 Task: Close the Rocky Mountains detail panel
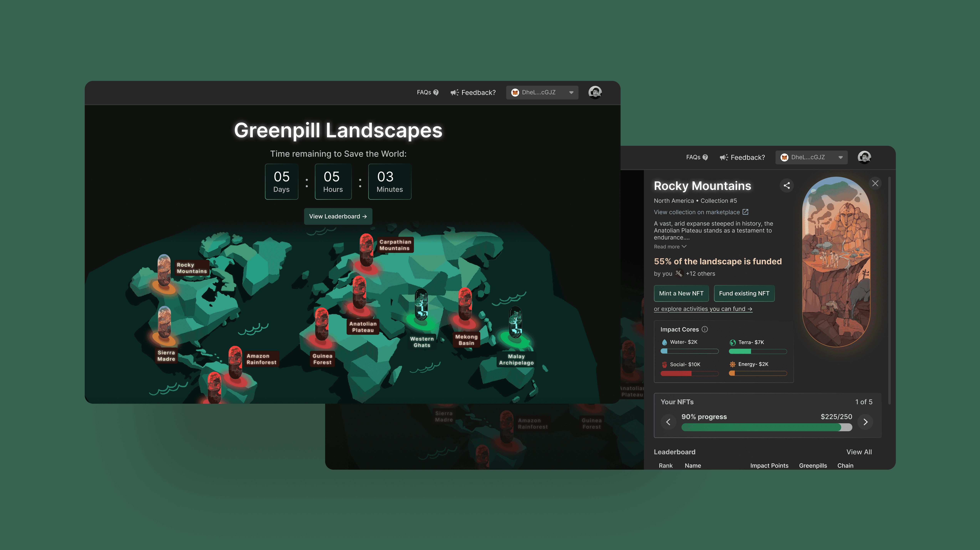click(x=875, y=184)
